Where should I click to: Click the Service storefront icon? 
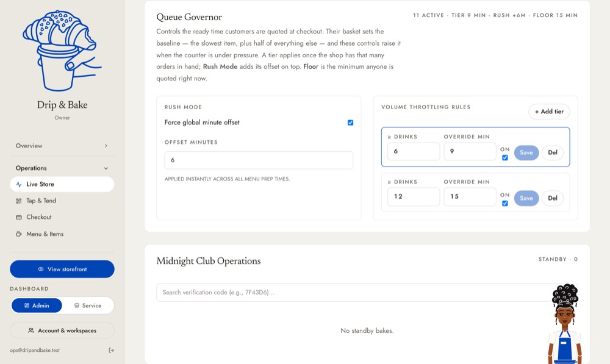[77, 305]
